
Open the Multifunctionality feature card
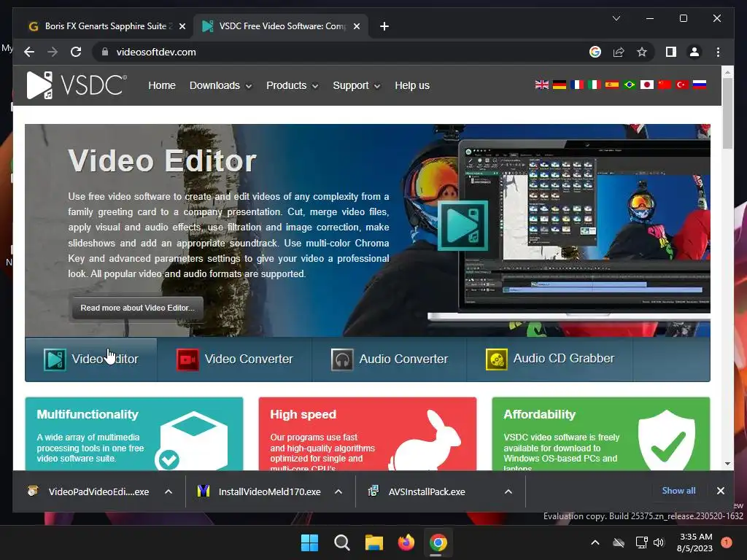134,434
